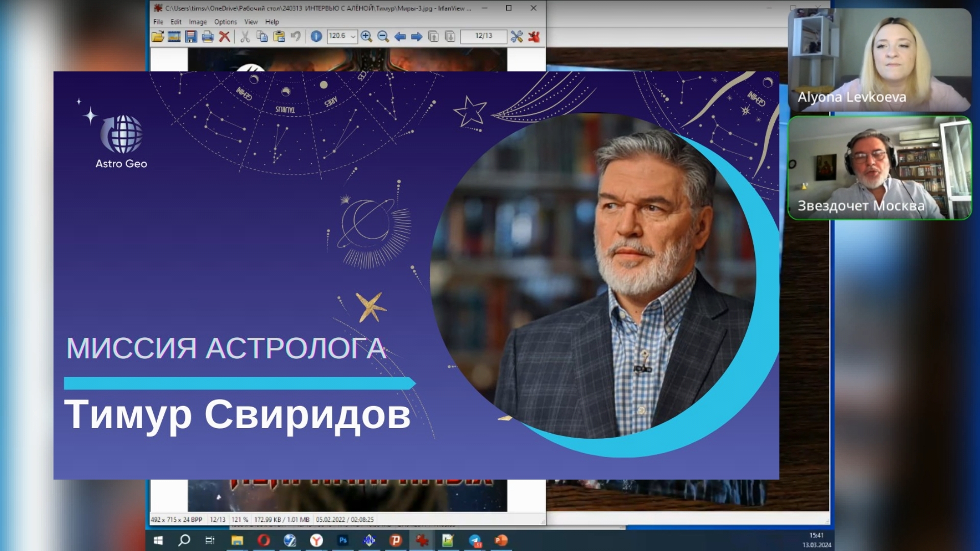Click the Paste icon in the toolbar

(x=279, y=36)
